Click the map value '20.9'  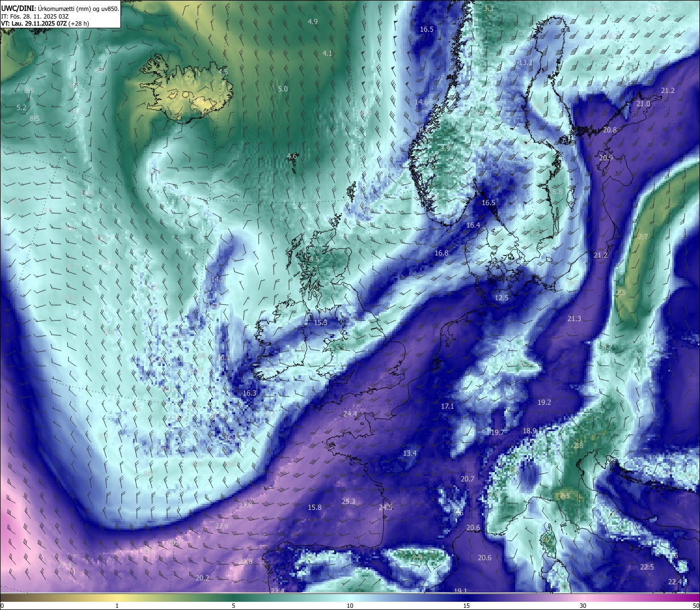tap(606, 158)
